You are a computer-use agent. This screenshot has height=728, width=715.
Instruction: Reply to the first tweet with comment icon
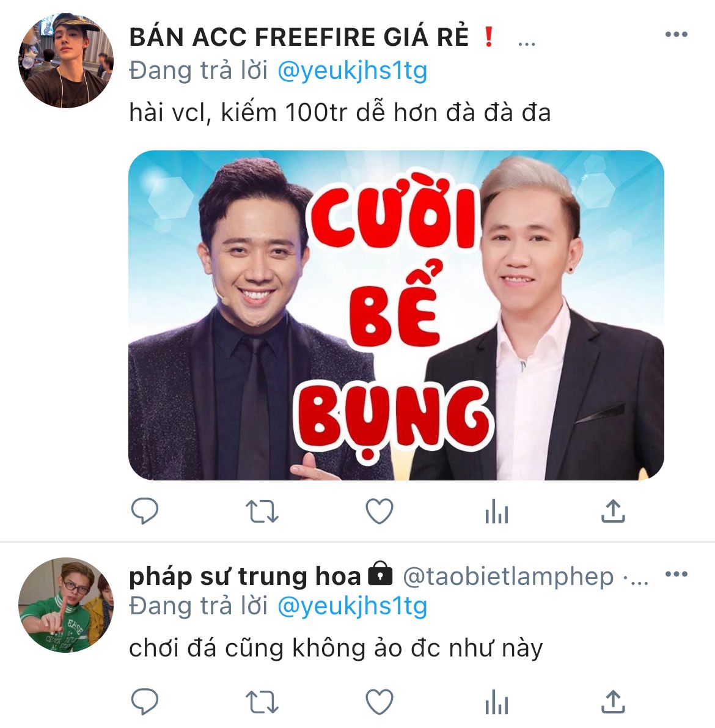pos(145,511)
